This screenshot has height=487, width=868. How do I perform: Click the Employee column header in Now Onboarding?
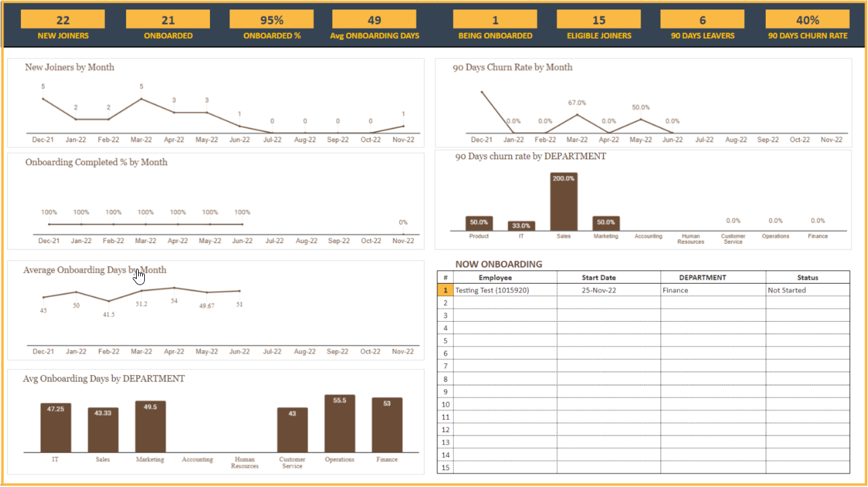click(x=504, y=277)
